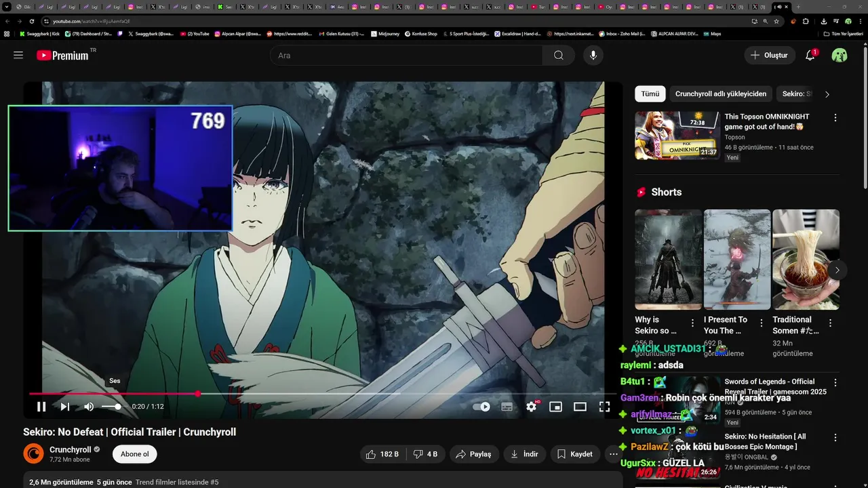
Task: Click the 'Trend filmler listesinde #5' link
Action: click(x=177, y=483)
